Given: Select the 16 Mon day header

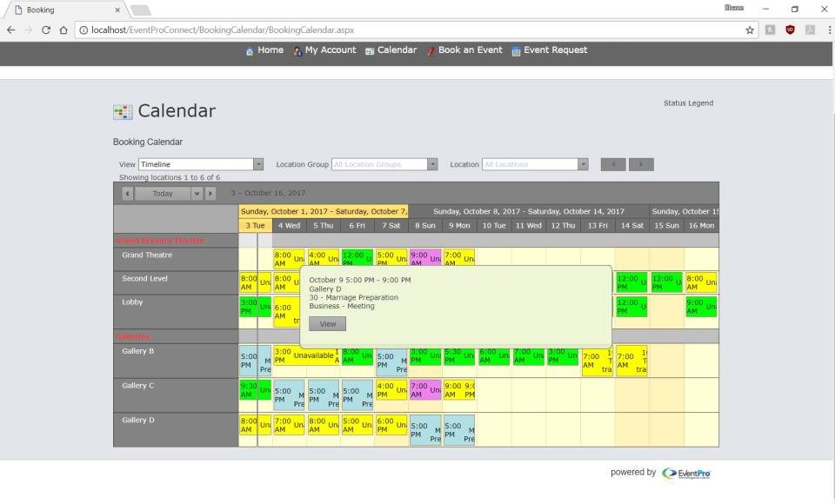Looking at the screenshot, I should tap(701, 226).
